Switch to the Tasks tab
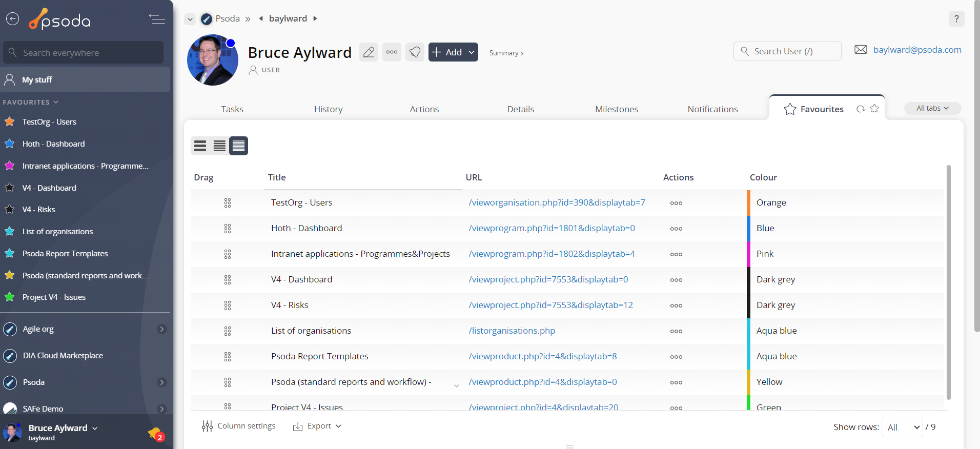The height and width of the screenshot is (449, 980). [x=232, y=109]
